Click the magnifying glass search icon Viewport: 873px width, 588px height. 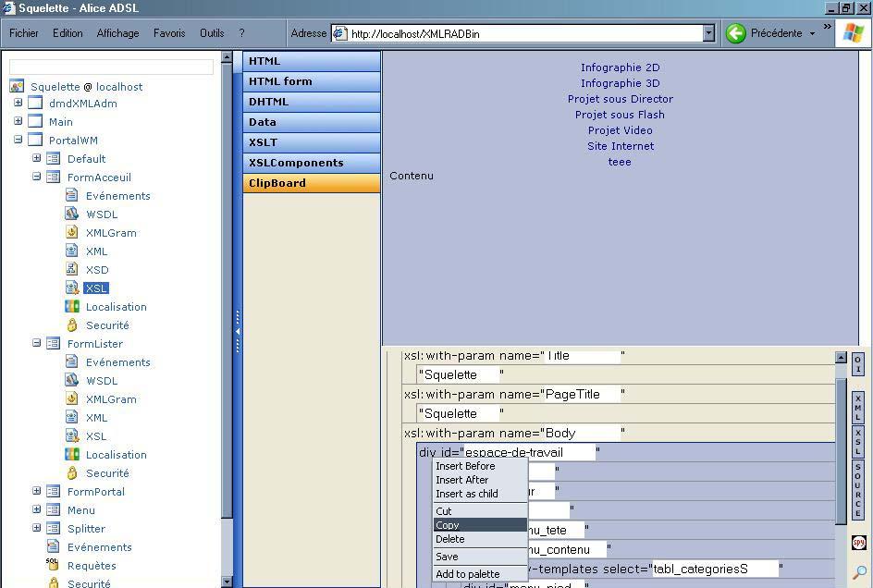[x=858, y=572]
